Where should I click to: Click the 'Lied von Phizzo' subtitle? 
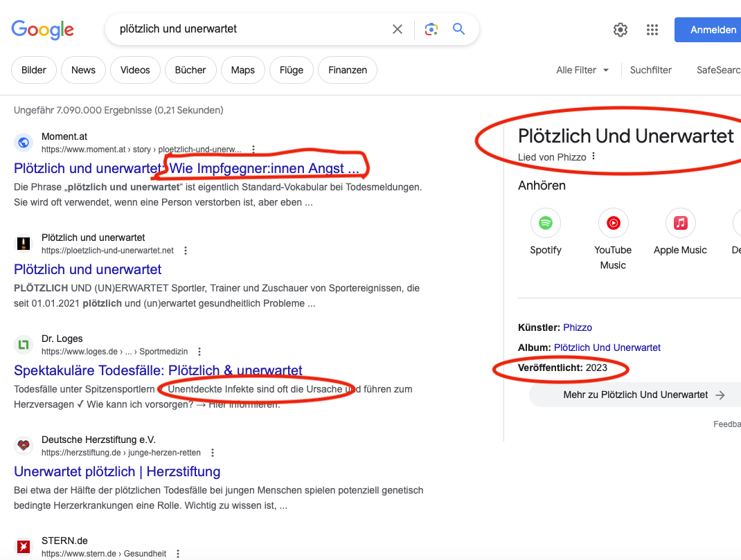click(x=552, y=157)
